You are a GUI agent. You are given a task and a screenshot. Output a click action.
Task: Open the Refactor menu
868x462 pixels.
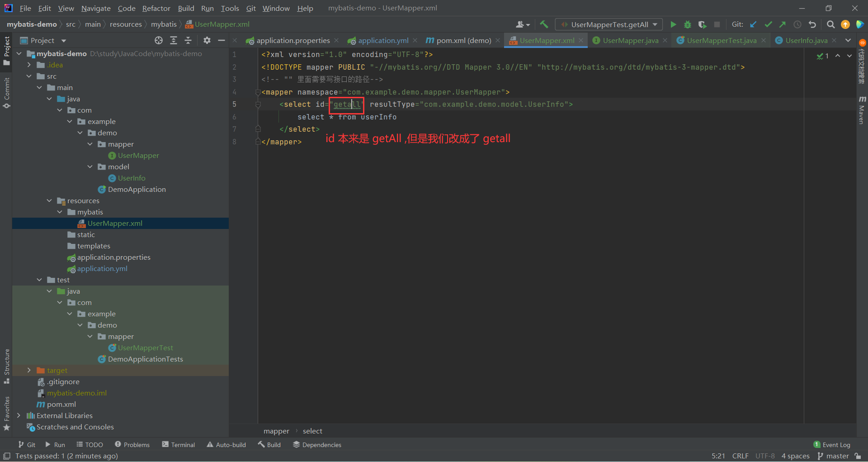tap(156, 8)
